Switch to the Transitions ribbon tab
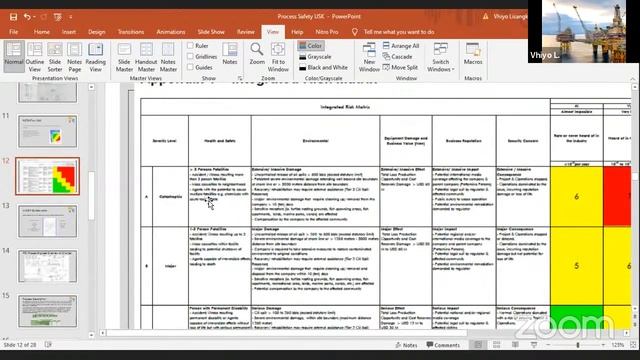This screenshot has height=360, width=640. tap(131, 32)
